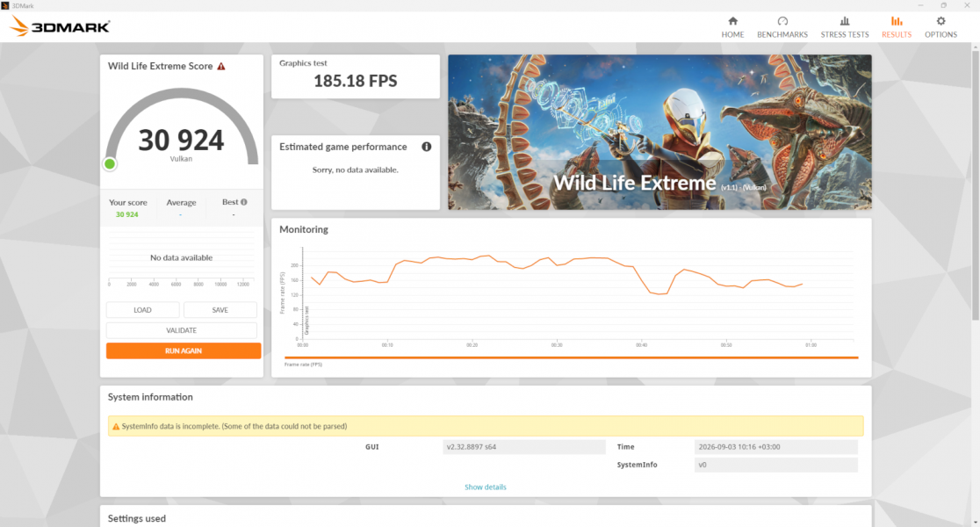Image resolution: width=980 pixels, height=527 pixels.
Task: Click the 3DMark logo
Action: tap(60, 26)
